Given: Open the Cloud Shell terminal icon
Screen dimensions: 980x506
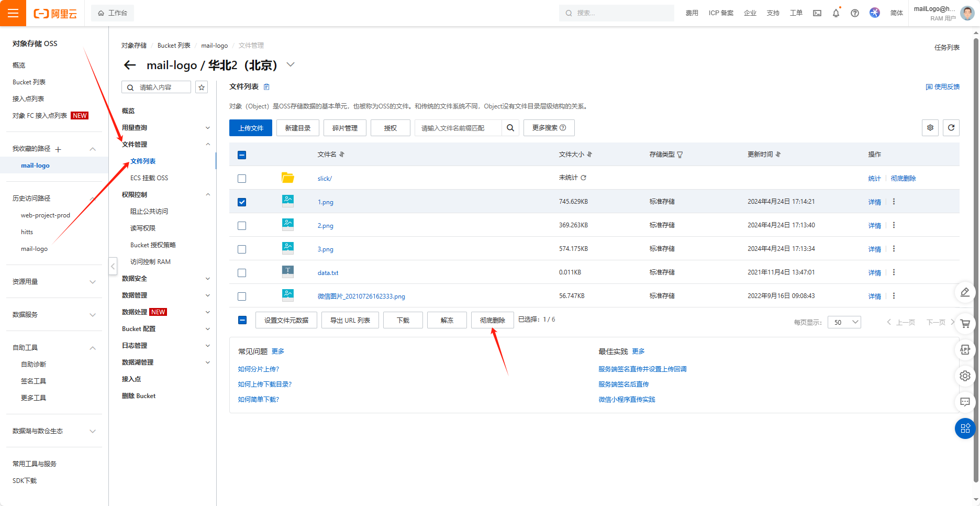Looking at the screenshot, I should coord(817,13).
